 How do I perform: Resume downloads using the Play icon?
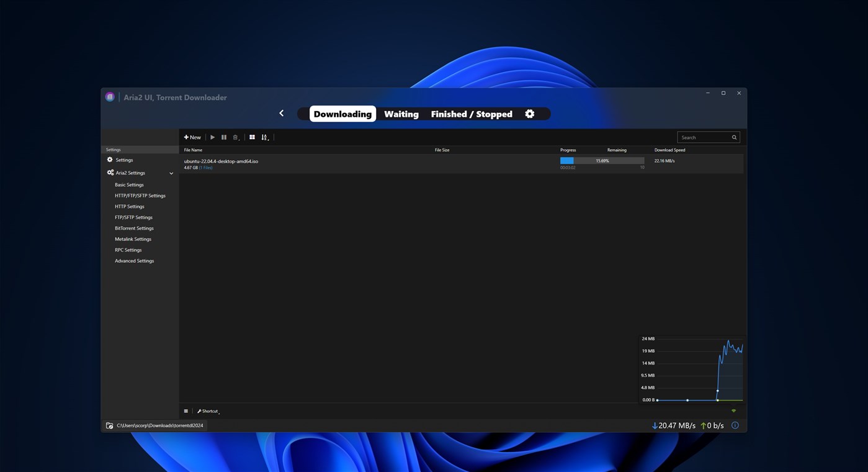pyautogui.click(x=212, y=137)
